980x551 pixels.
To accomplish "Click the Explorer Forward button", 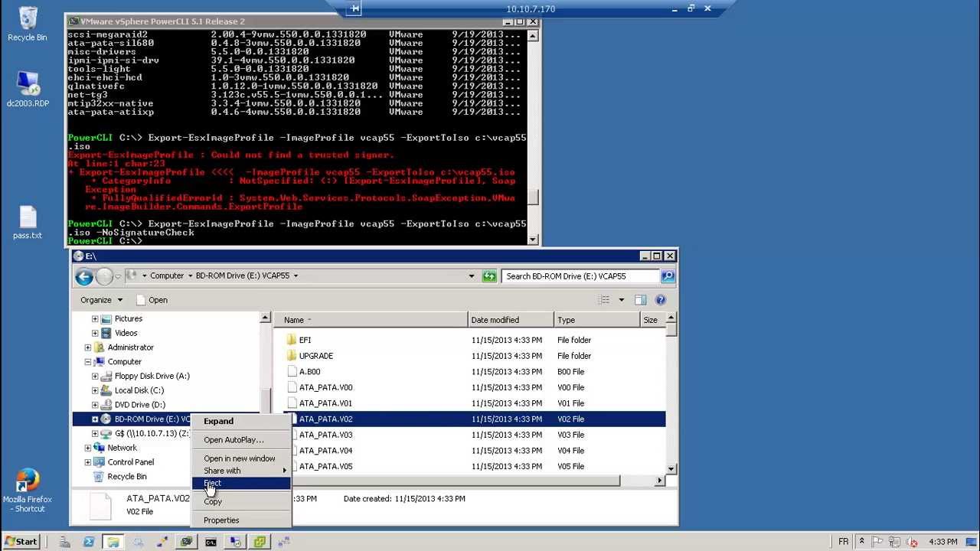I will 105,276.
